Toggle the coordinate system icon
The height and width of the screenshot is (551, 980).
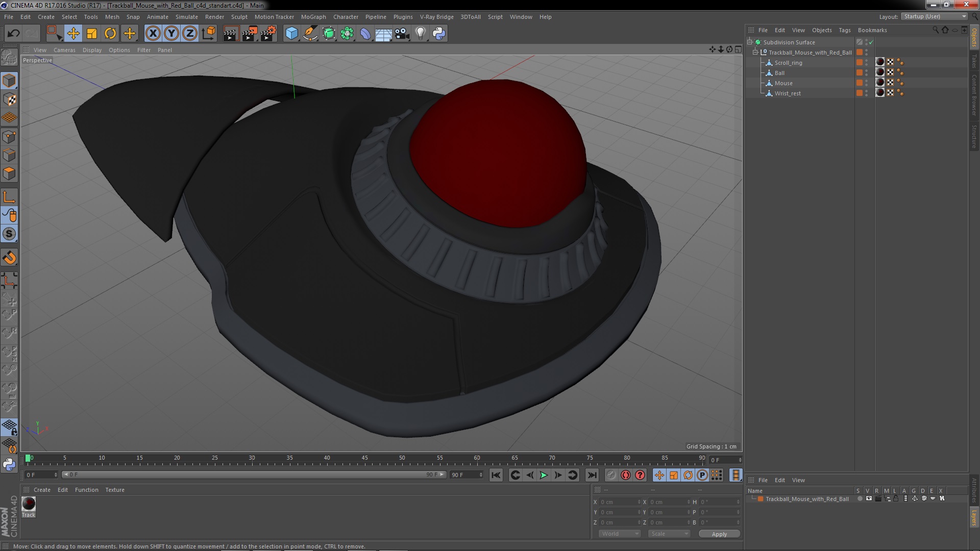pos(209,34)
